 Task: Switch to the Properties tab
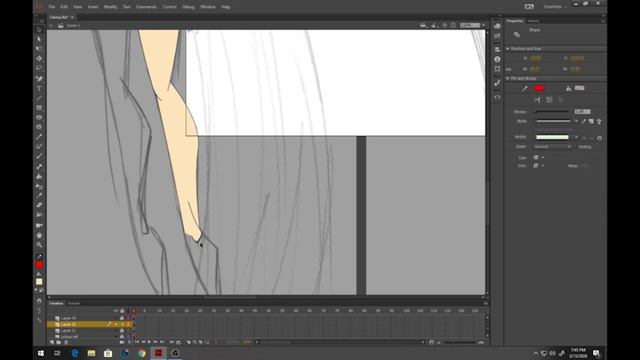tap(515, 21)
